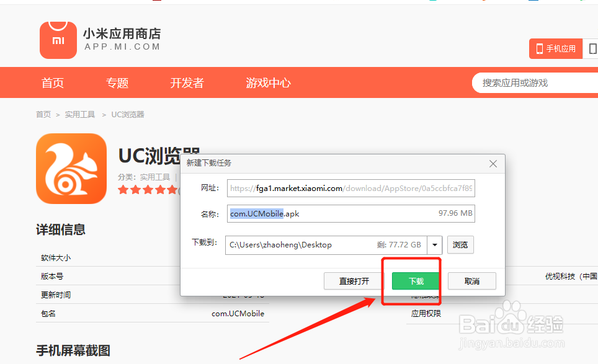Select 首页 in the navigation bar
The width and height of the screenshot is (598, 364).
tap(52, 82)
